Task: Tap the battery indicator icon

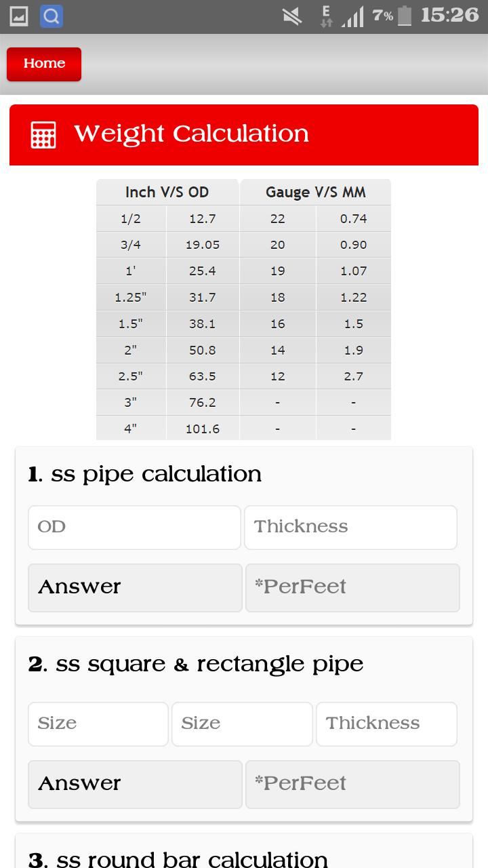Action: [x=405, y=16]
